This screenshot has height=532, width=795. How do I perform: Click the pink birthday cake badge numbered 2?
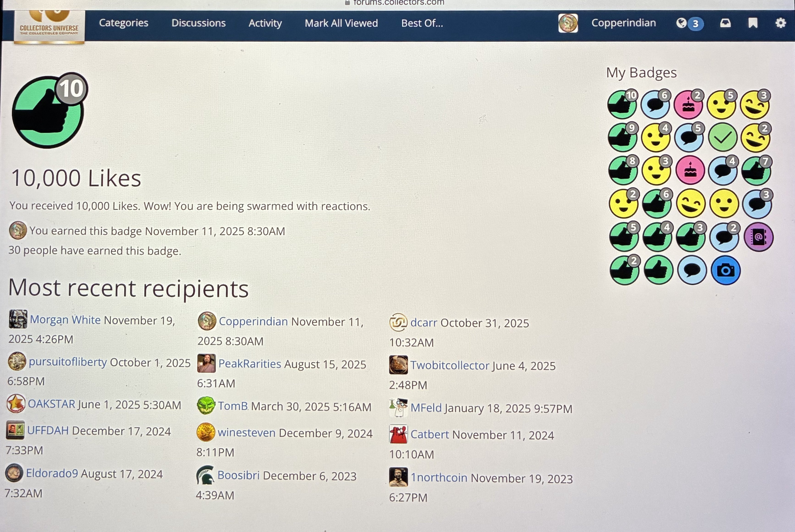(688, 104)
